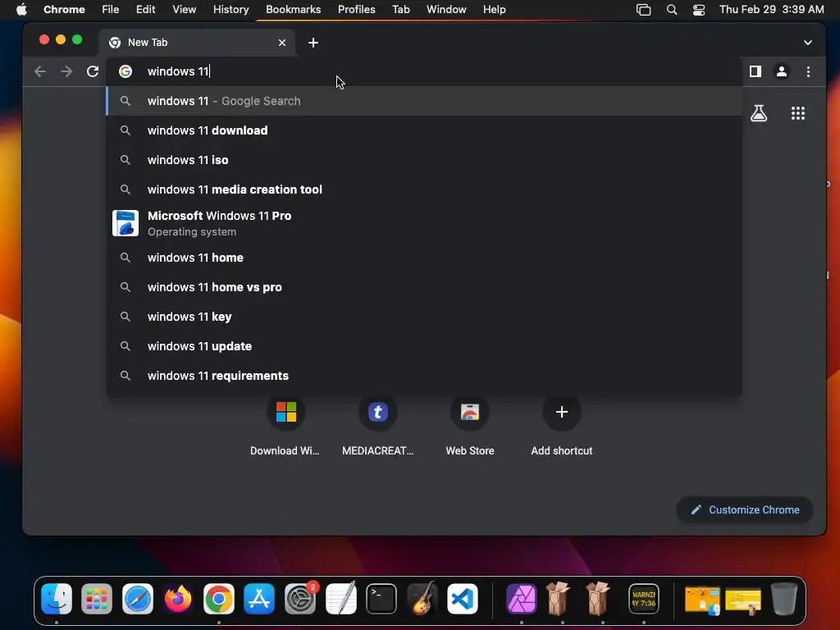Screen dimensions: 840x630
Task: Select suggestion 'windows 11 iso'
Action: tap(424, 160)
